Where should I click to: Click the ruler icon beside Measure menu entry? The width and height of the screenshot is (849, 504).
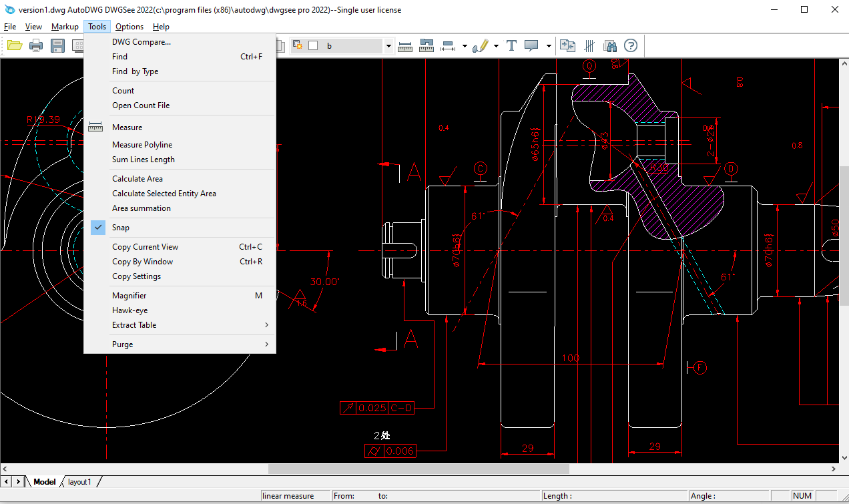(95, 127)
